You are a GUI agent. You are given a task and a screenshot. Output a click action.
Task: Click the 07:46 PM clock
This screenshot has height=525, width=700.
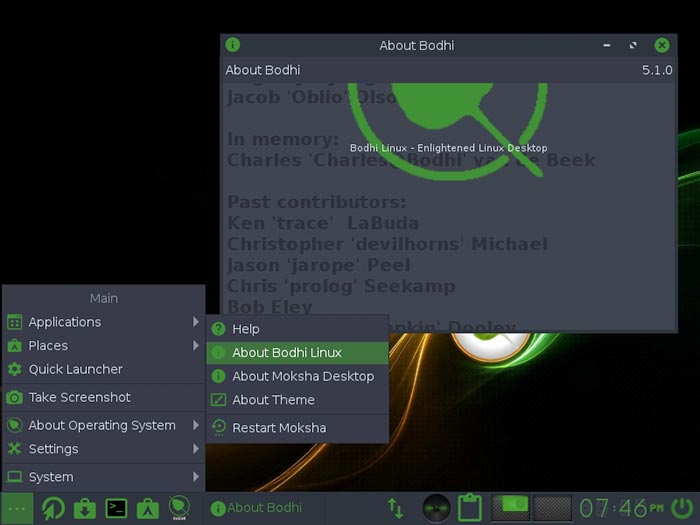pyautogui.click(x=622, y=508)
